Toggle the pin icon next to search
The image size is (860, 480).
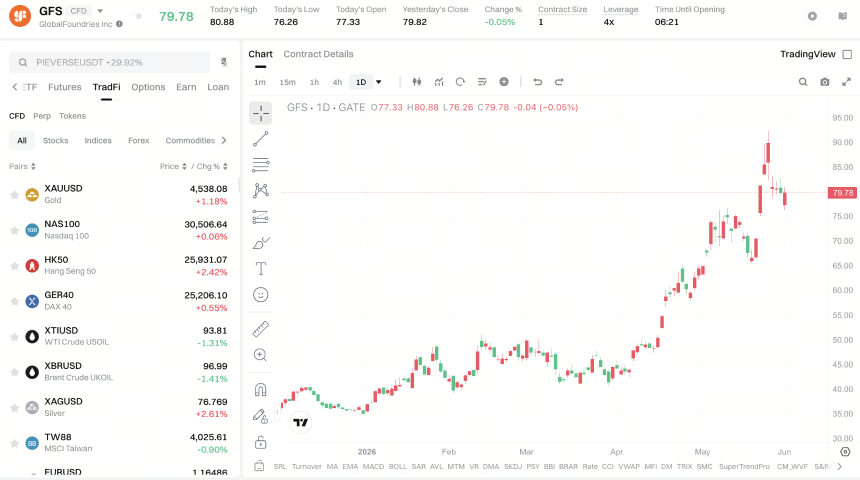pos(224,63)
